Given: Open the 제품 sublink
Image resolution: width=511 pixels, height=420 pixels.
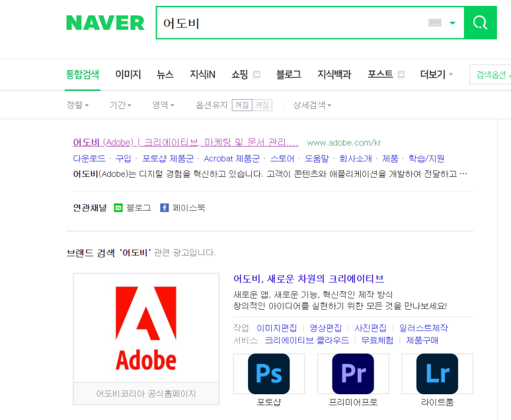Looking at the screenshot, I should coord(390,158).
